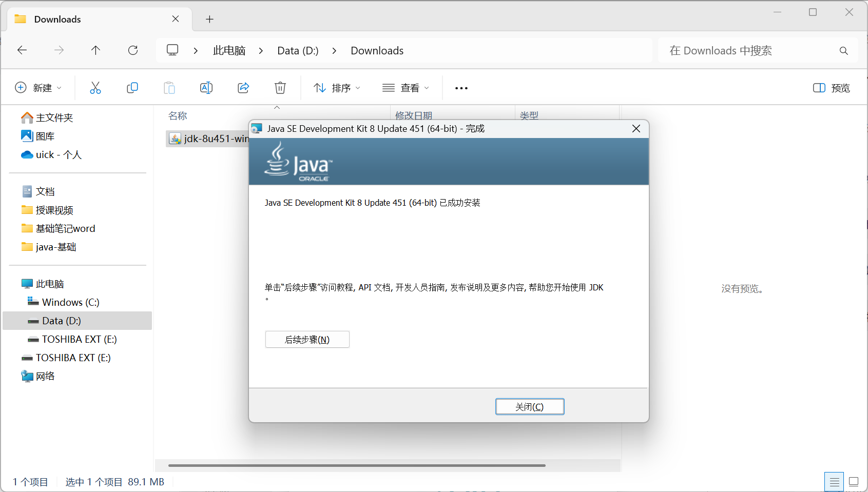868x492 pixels.
Task: Switch to large icons view in status bar
Action: pos(853,481)
